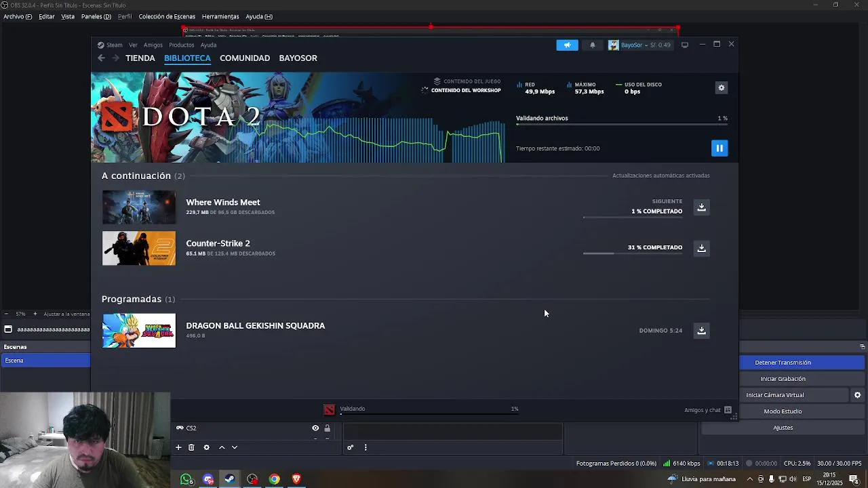Click Validando archivos progress bar
868x488 pixels.
click(x=622, y=125)
